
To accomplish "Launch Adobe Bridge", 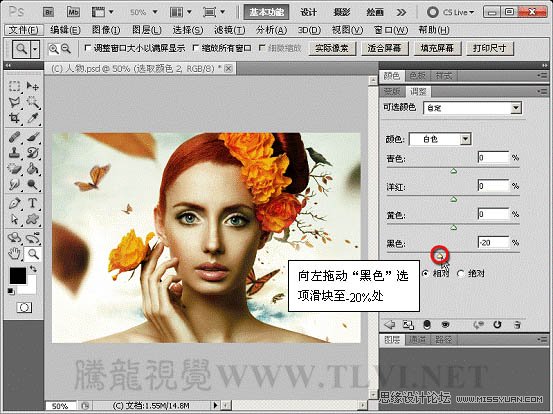I will click(49, 12).
